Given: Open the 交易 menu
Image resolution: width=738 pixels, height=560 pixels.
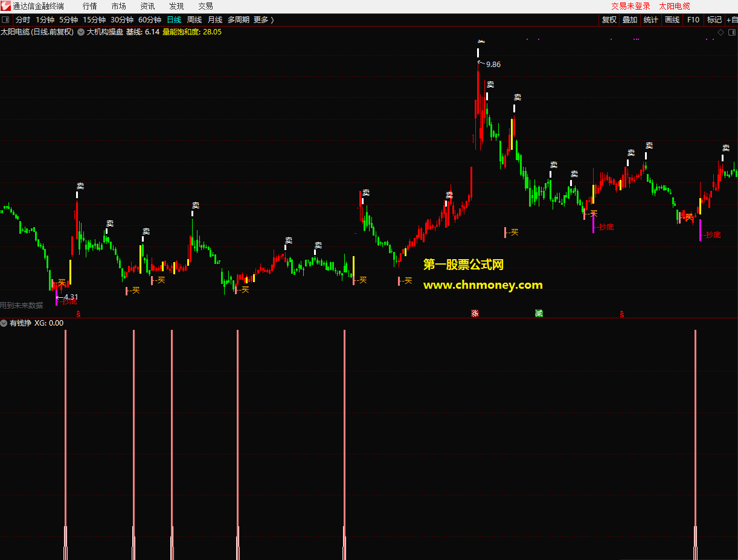Looking at the screenshot, I should (205, 6).
